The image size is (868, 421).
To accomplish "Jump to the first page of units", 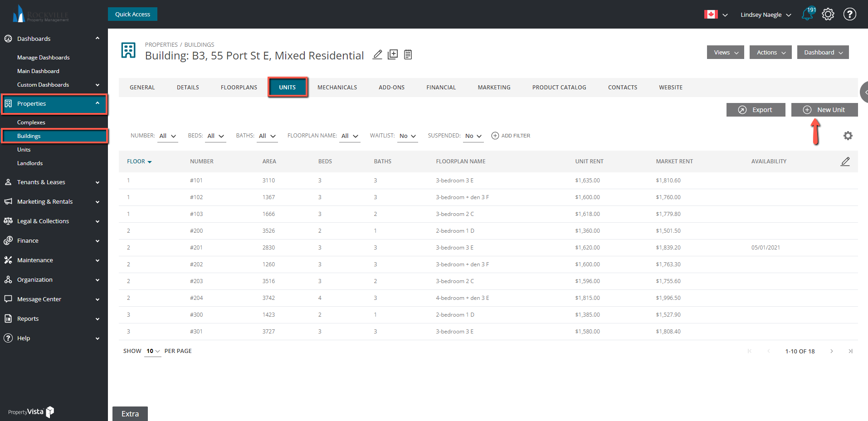I will point(750,351).
